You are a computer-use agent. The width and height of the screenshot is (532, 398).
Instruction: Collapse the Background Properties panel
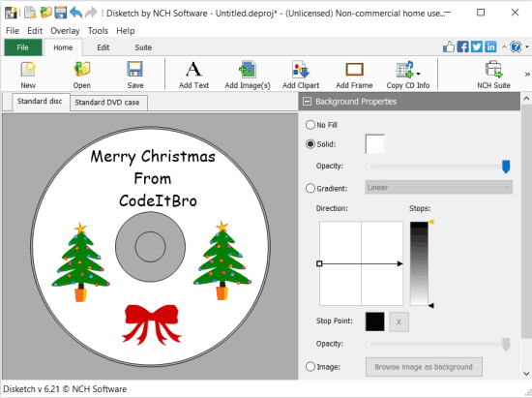coord(307,102)
